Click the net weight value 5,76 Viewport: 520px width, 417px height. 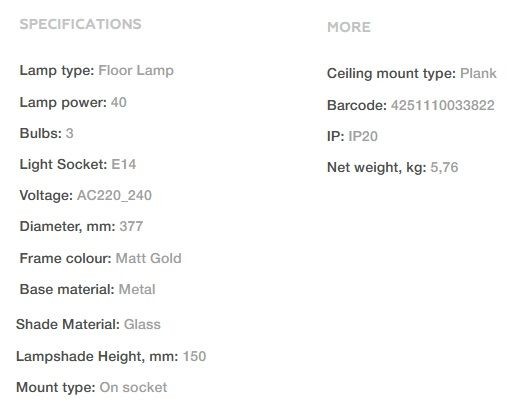click(x=444, y=167)
